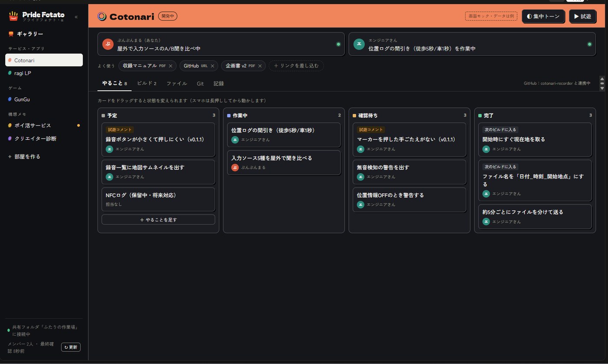Remove the 収録マニュアル PDF link chip
Viewport: 608px width, 364px height.
click(x=171, y=66)
